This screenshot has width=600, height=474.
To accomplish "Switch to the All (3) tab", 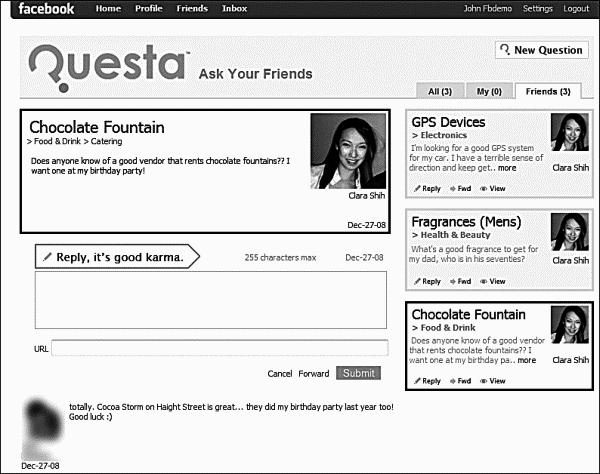I will coord(440,92).
